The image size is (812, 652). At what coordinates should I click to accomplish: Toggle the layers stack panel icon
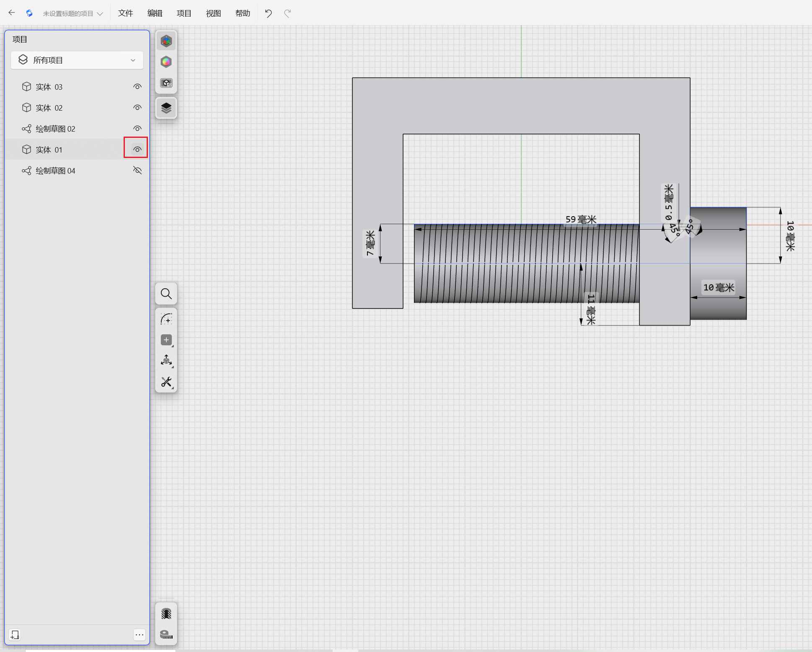166,108
